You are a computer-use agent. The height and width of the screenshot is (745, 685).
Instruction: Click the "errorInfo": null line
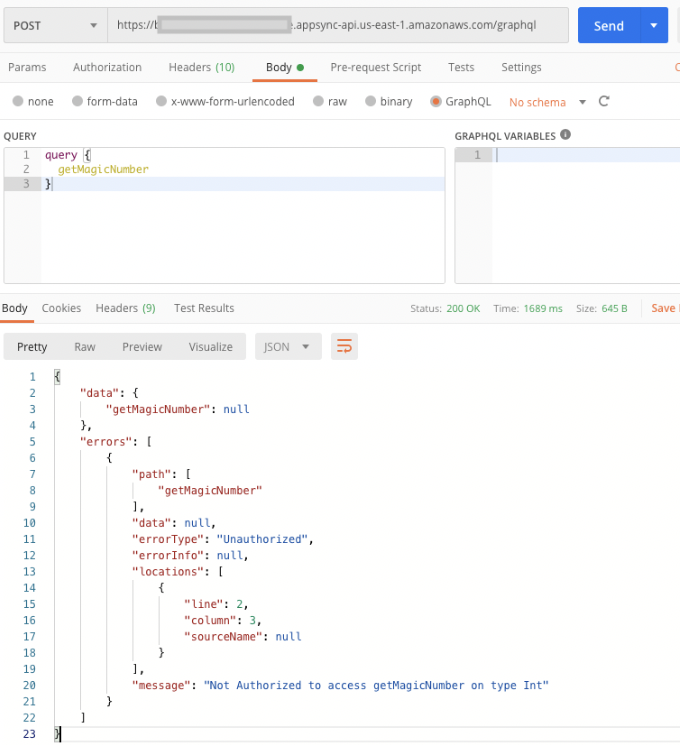point(190,556)
